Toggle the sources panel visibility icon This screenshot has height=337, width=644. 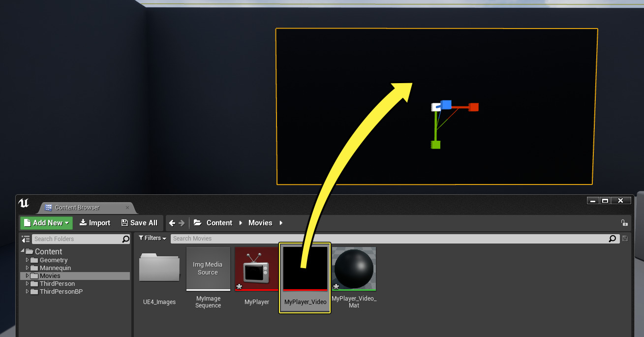coord(26,239)
